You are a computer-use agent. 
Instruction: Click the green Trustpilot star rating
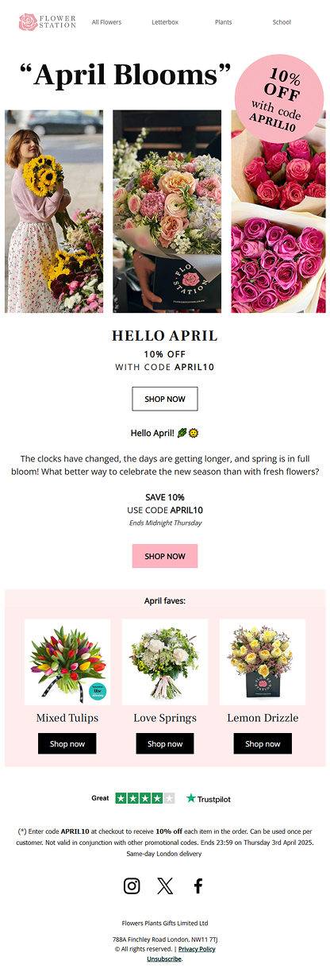145,798
